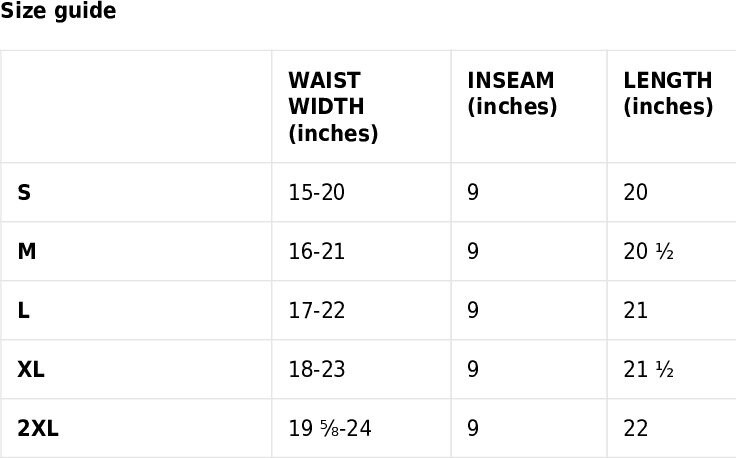The width and height of the screenshot is (736, 458).
Task: Select the LENGTH (inches) column header
Action: 672,107
